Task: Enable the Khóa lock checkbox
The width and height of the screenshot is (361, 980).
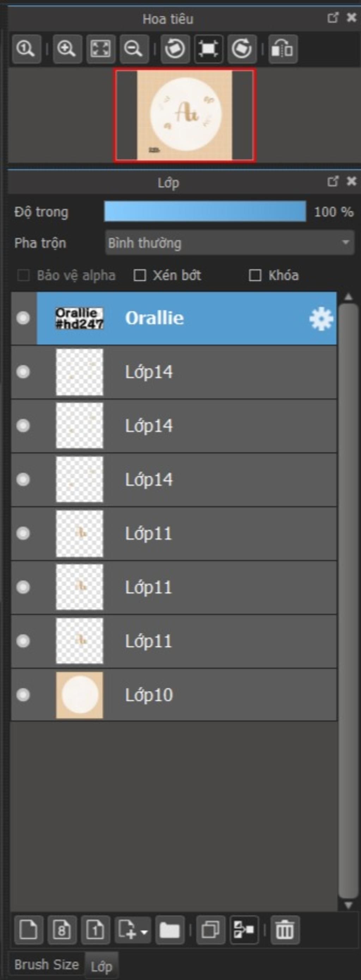Action: tap(255, 275)
